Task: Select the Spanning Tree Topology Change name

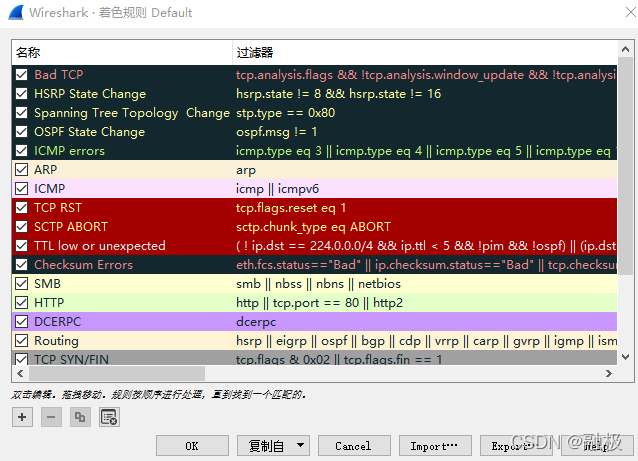Action: [132, 113]
